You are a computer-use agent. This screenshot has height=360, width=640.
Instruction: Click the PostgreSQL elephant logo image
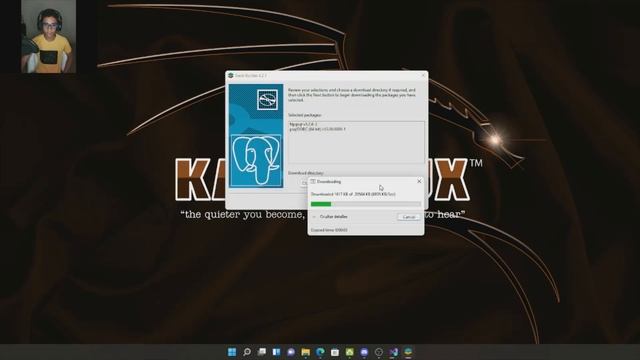point(256,160)
